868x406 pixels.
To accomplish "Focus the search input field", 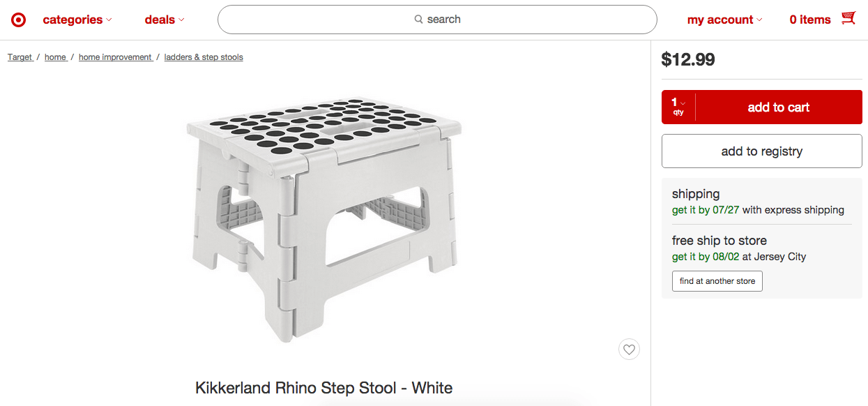I will 437,20.
